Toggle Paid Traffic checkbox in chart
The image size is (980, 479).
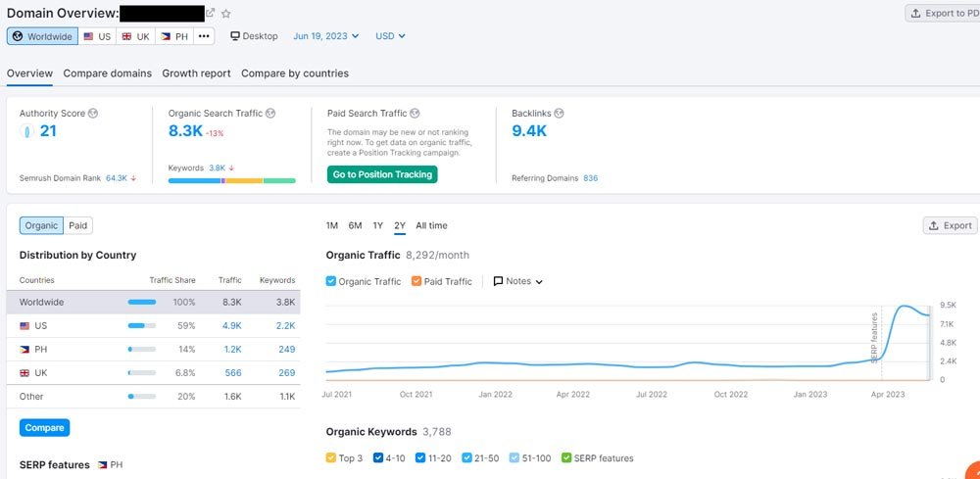(416, 281)
